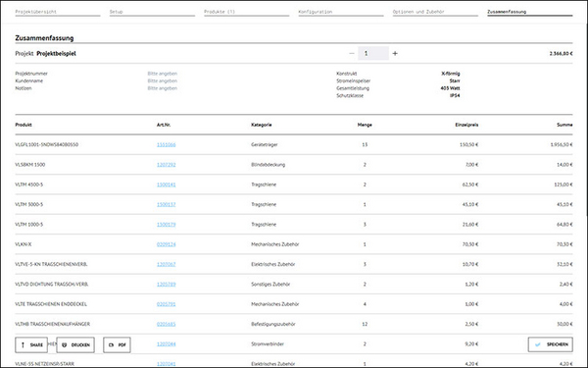Decrease project quantity with minus icon
This screenshot has height=368, width=588.
tap(352, 54)
